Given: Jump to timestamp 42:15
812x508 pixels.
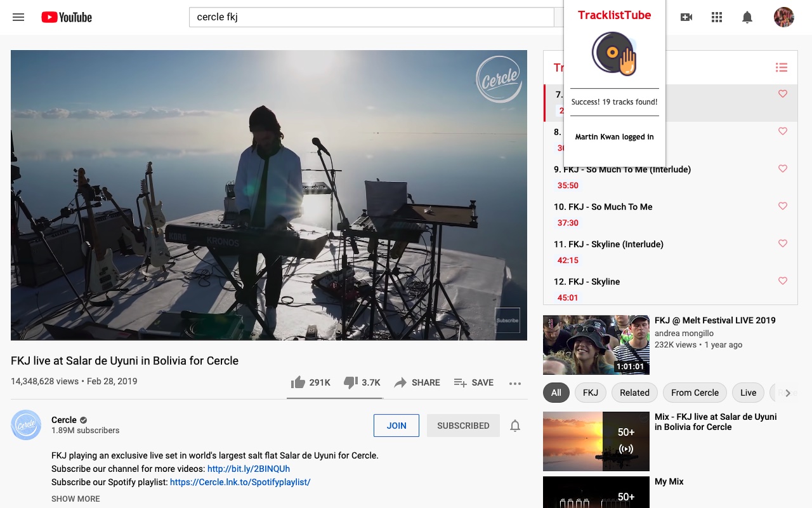Looking at the screenshot, I should click(x=568, y=260).
